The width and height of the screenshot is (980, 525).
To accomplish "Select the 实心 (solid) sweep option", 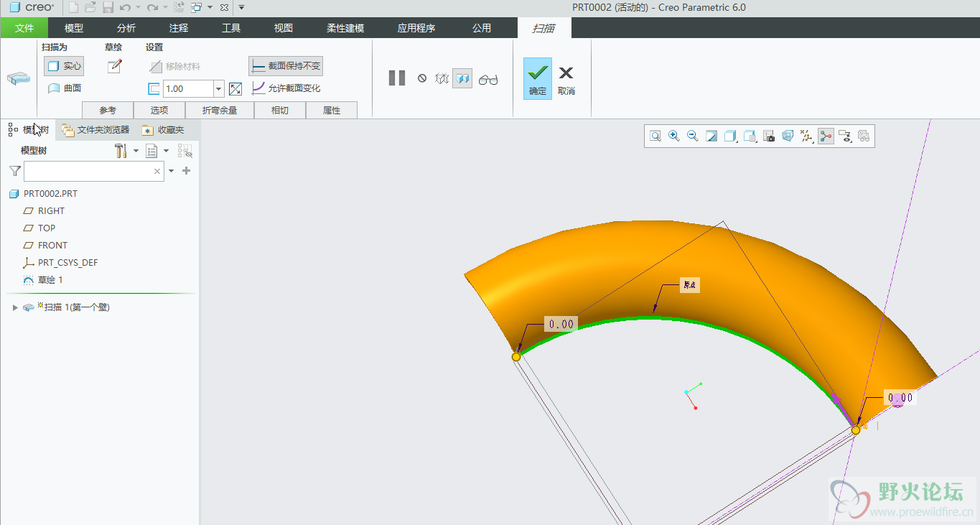I will coord(64,66).
